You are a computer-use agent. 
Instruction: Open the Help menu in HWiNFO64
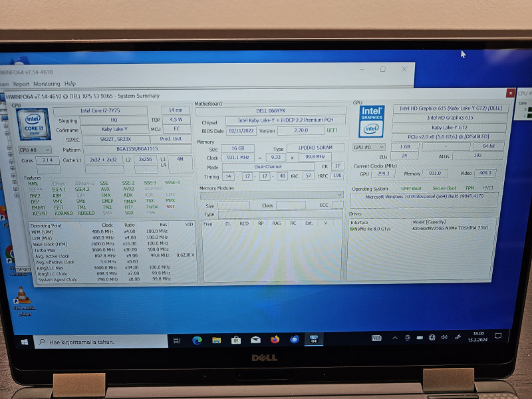[x=70, y=84]
